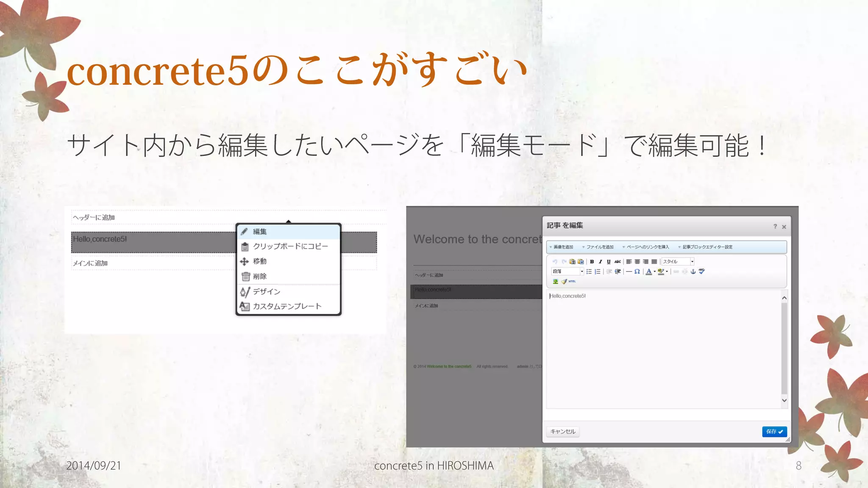Toggle bold formatting in editor toolbar
868x488 pixels.
[592, 262]
